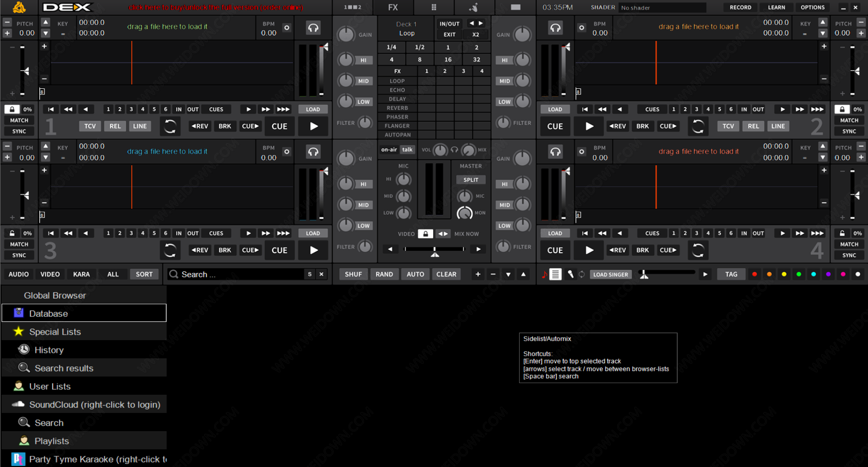The image size is (868, 467).
Task: Click the red music note icon
Action: point(544,274)
